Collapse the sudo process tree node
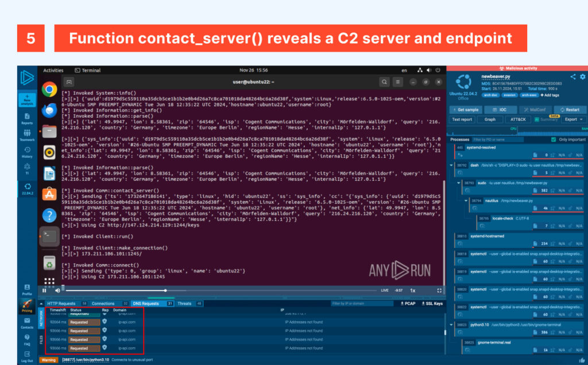The width and height of the screenshot is (588, 365). pos(459,182)
